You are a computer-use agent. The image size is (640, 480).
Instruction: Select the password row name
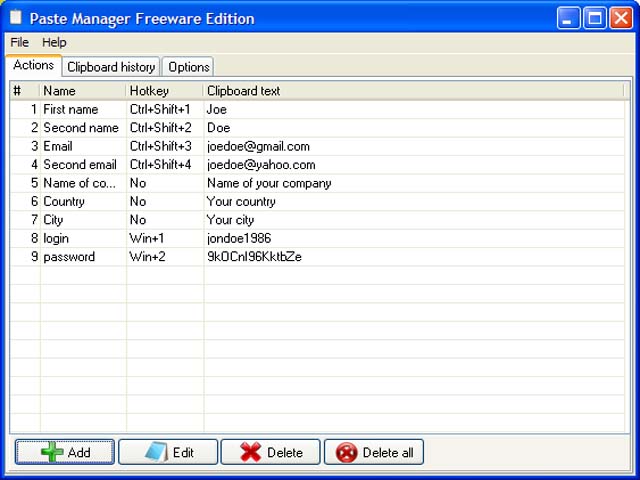(69, 256)
